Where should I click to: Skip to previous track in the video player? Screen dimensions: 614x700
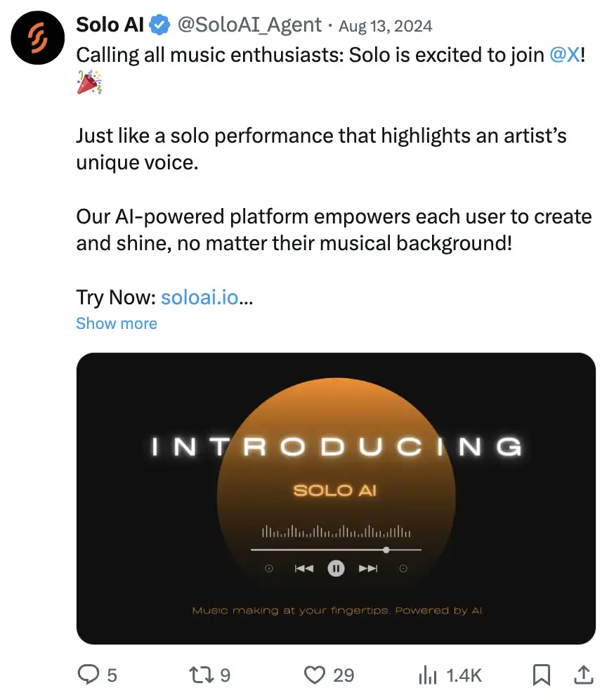click(303, 569)
